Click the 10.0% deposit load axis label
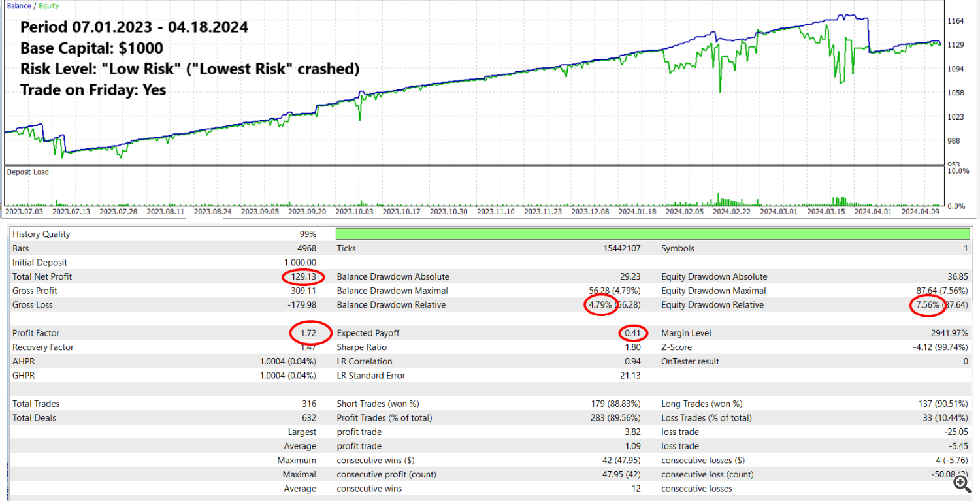Image resolution: width=980 pixels, height=501 pixels. (958, 171)
